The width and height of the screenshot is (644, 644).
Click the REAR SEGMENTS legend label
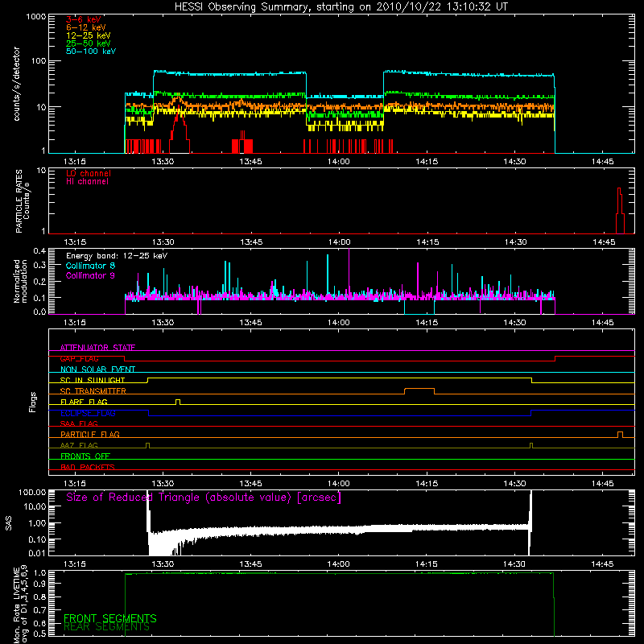(107, 627)
